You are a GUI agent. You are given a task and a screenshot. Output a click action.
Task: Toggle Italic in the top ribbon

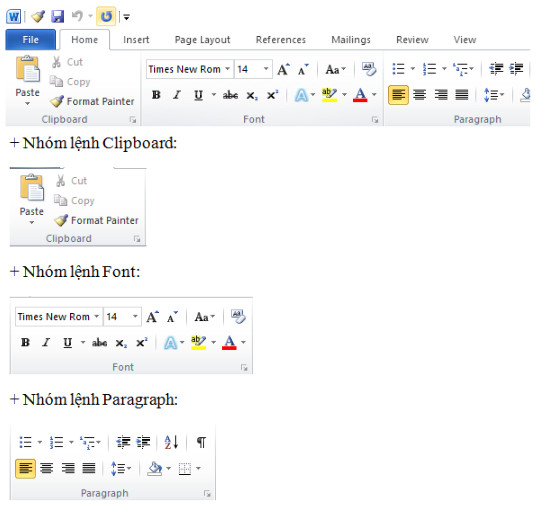[x=177, y=95]
